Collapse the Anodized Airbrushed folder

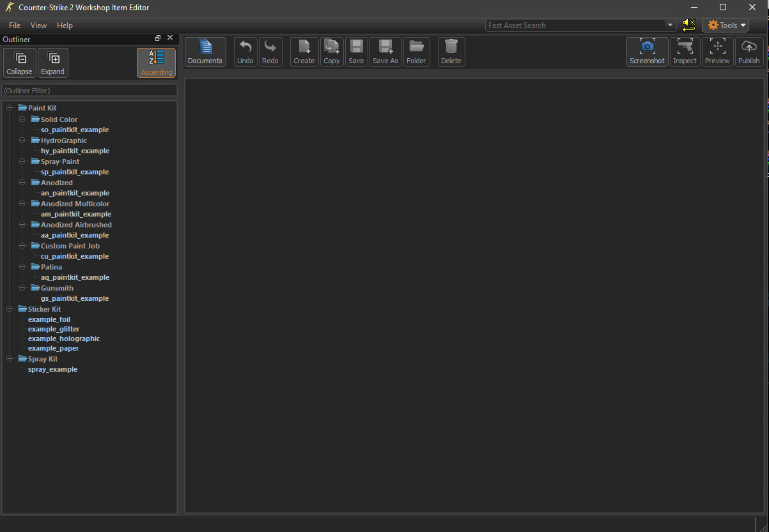22,225
